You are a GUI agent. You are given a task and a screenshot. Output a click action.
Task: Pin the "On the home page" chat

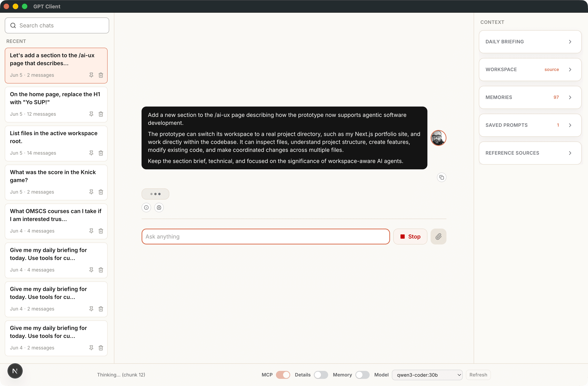91,114
